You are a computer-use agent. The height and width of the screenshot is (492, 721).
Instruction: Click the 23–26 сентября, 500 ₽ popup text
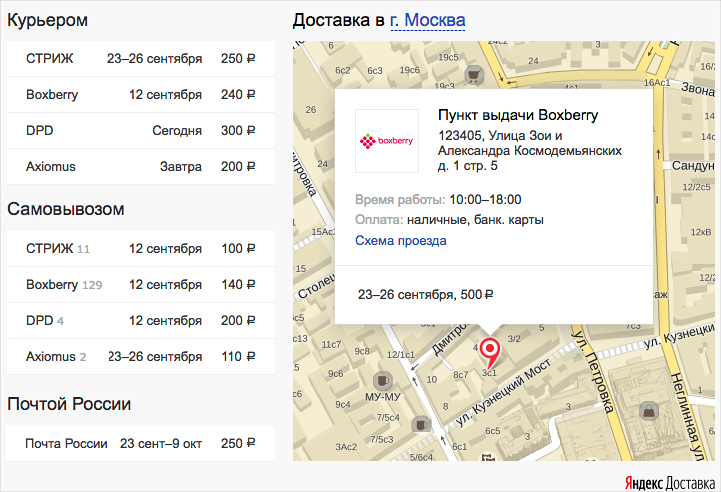[x=425, y=294]
